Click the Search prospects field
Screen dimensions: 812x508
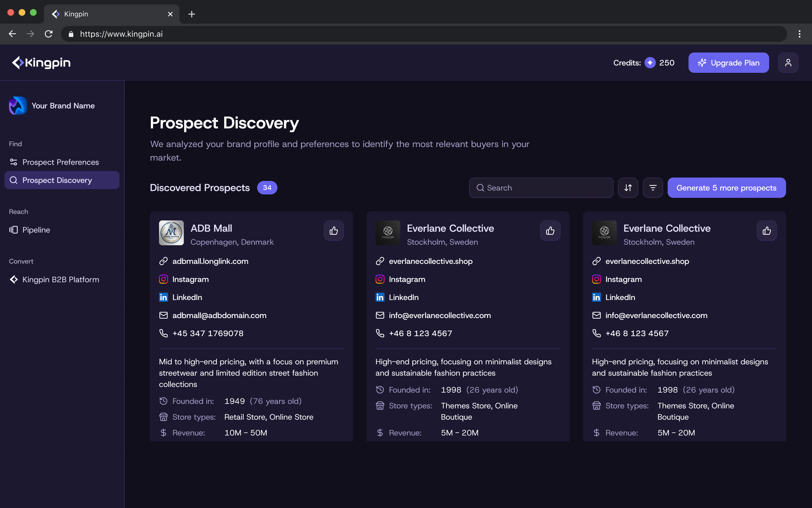541,187
